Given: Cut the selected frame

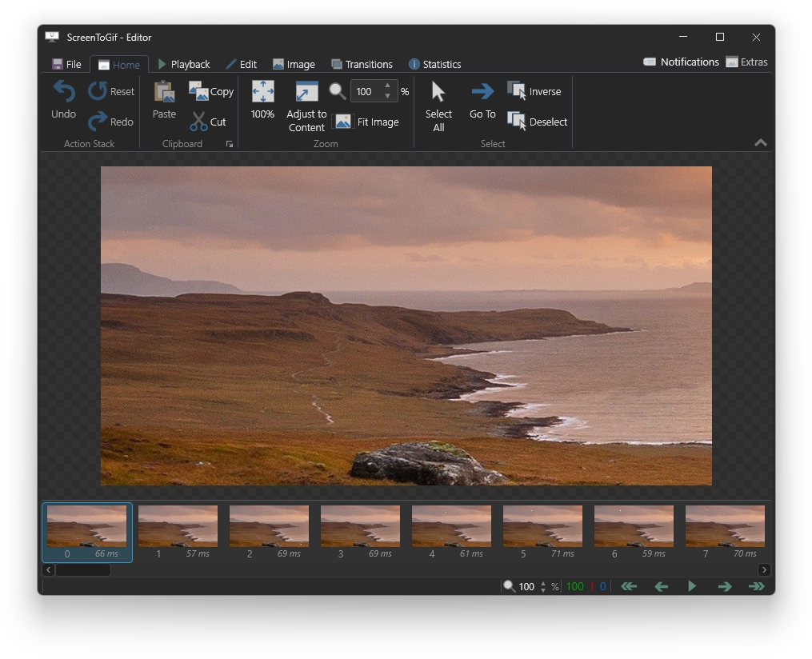Looking at the screenshot, I should (208, 122).
